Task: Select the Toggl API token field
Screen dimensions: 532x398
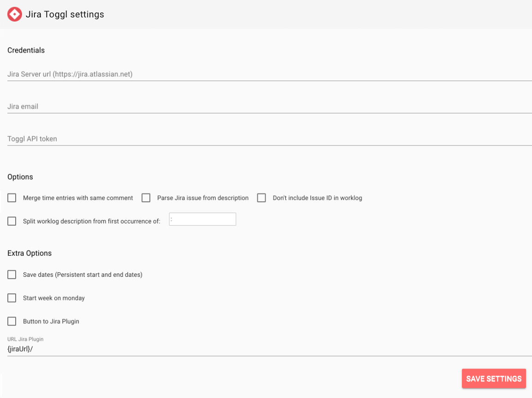Action: (270, 139)
